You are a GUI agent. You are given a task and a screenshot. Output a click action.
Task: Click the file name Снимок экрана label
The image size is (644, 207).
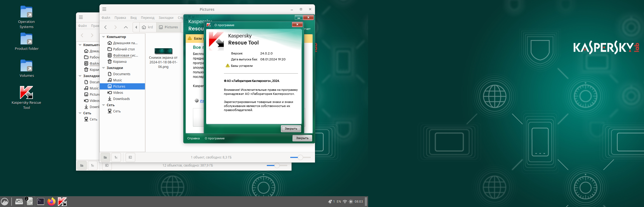(163, 62)
